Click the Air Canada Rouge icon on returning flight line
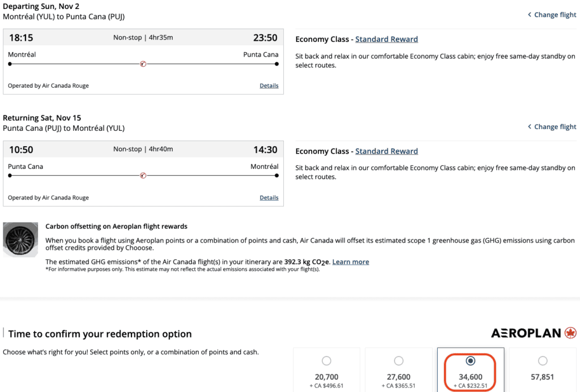Viewport: 580px width, 392px height. tap(143, 176)
